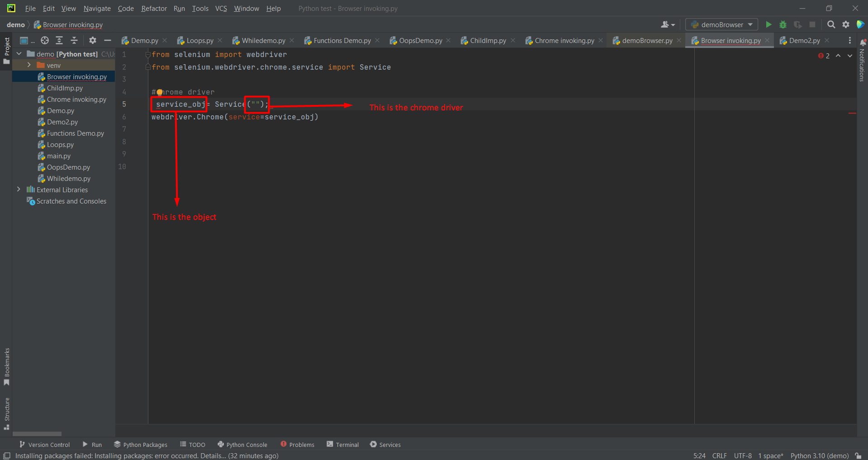Viewport: 868px width, 460px height.
Task: Click Python 3.10 (demo) interpreter selector
Action: [819, 455]
